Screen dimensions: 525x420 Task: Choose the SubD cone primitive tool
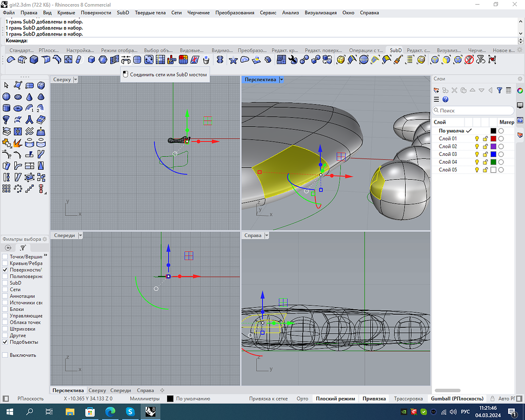[x=29, y=96]
